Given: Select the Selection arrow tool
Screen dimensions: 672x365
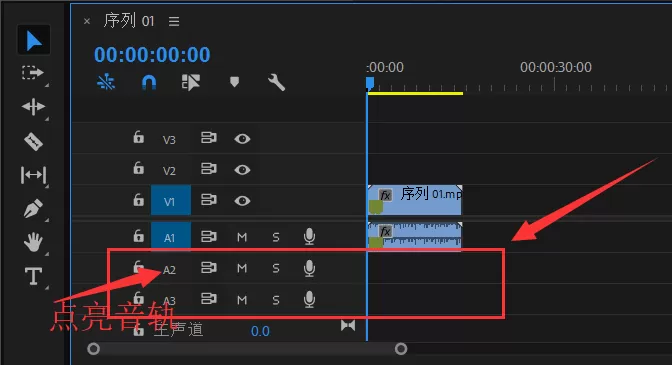Looking at the screenshot, I should 33,41.
